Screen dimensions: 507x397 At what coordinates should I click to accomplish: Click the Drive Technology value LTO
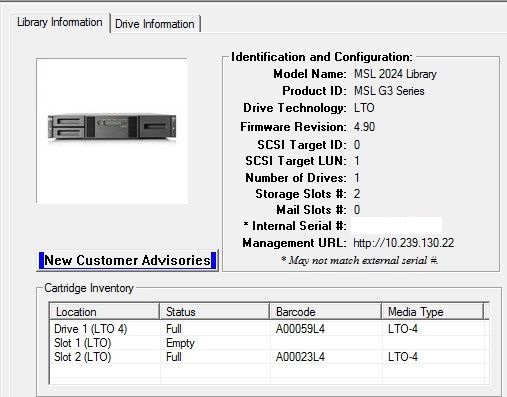click(x=364, y=108)
